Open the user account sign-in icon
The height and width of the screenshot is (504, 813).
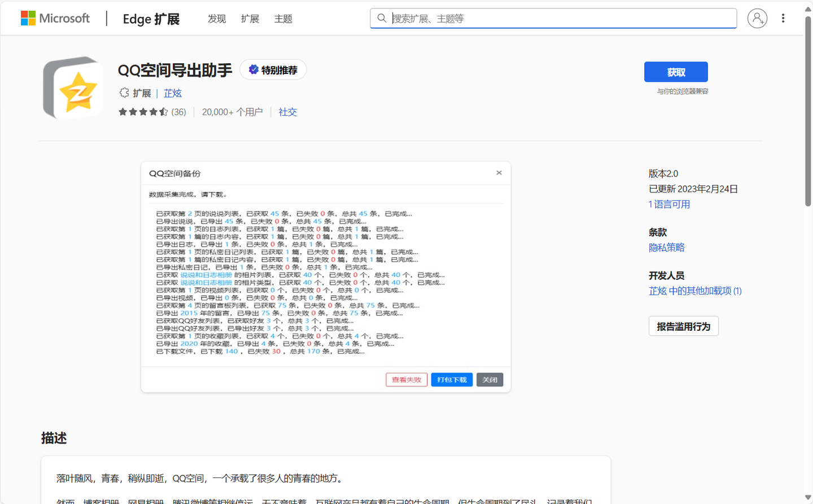coord(757,19)
